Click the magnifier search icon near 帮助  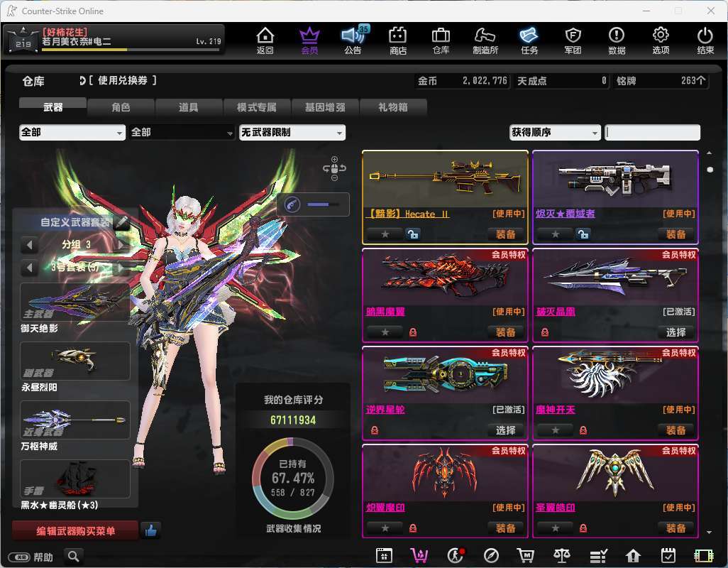(73, 556)
